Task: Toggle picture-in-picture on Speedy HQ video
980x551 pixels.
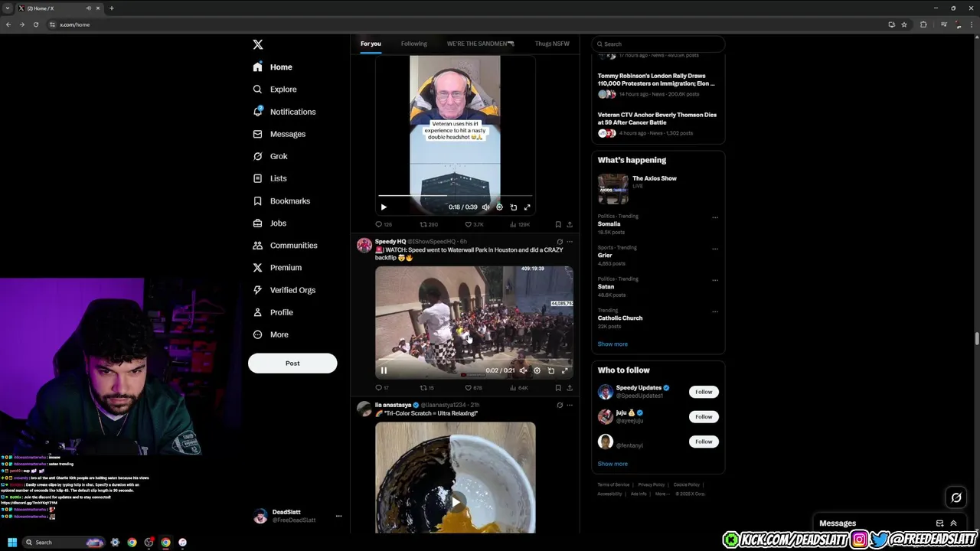Action: point(550,370)
